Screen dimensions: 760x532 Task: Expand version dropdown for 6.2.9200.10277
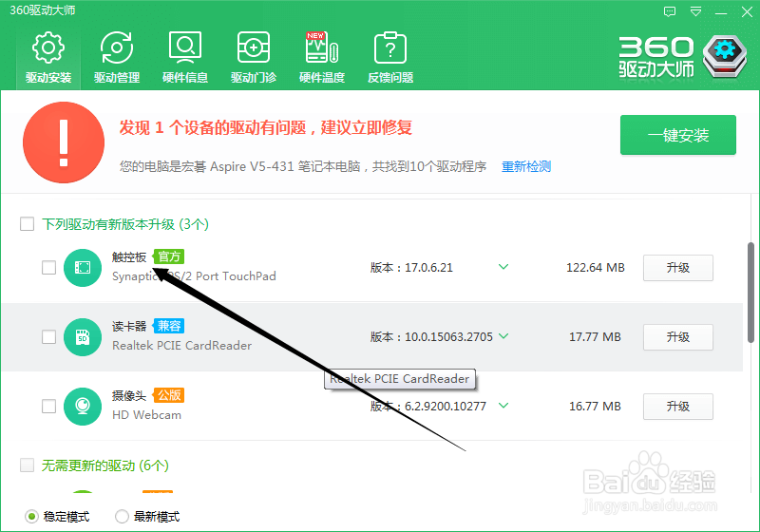coord(503,406)
